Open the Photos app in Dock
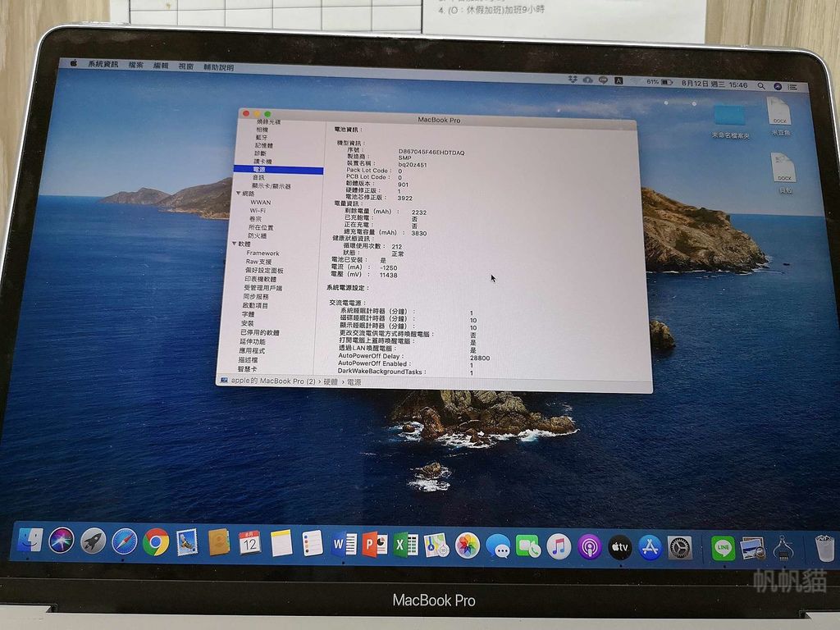The height and width of the screenshot is (630, 840). (467, 546)
